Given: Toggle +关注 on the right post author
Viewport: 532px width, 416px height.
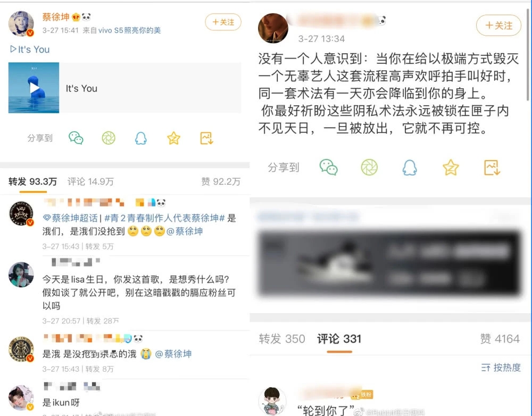Looking at the screenshot, I should click(498, 26).
